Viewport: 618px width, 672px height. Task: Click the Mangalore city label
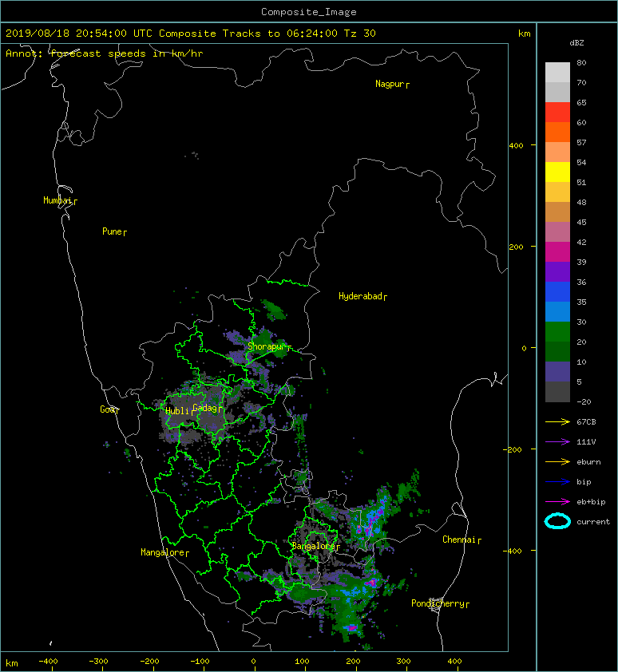point(164,552)
